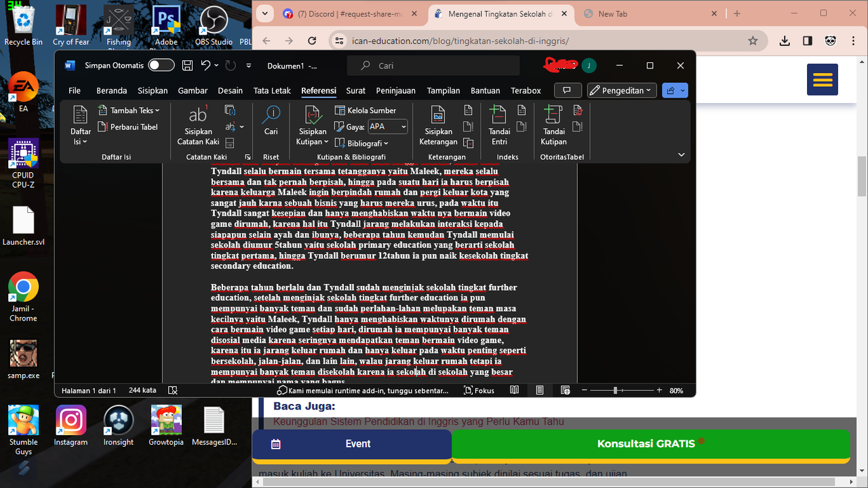Switch to Print Layout view icon
Viewport: 868px width, 488px height.
(x=540, y=390)
